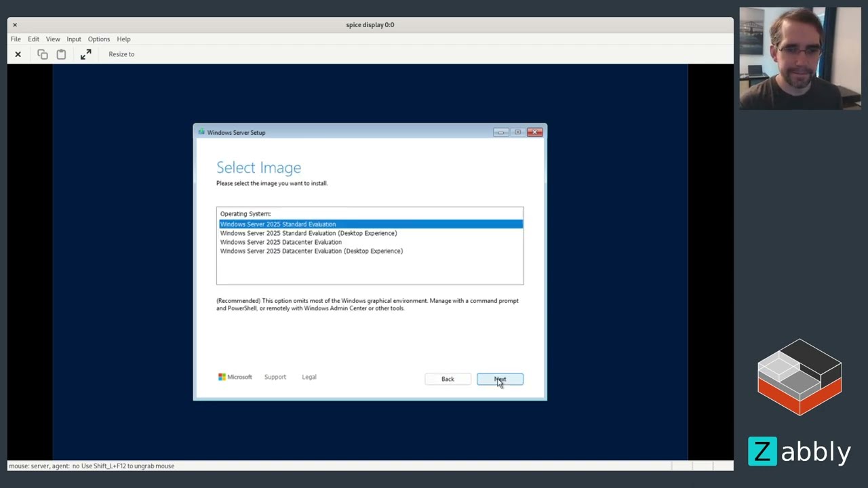The image size is (868, 488).
Task: Click the X disconnect icon in toolbar
Action: point(18,54)
